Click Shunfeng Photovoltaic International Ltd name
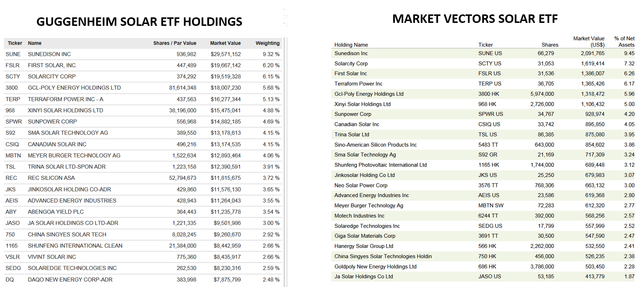 [x=381, y=165]
